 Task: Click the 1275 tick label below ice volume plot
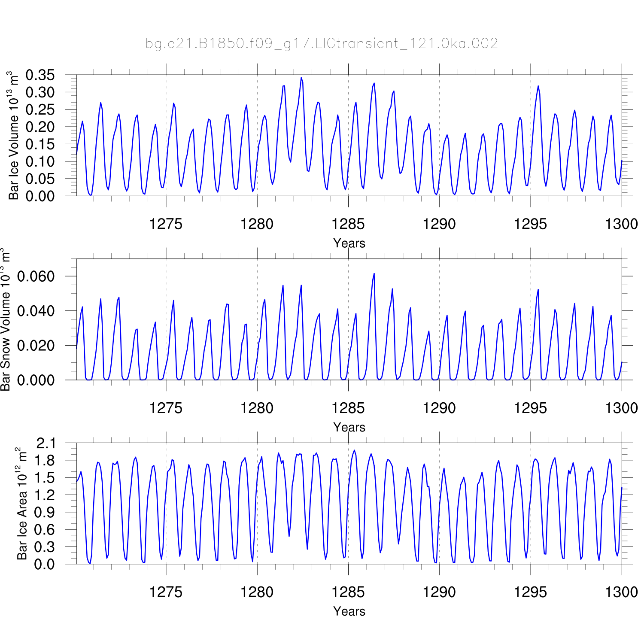[x=166, y=224]
